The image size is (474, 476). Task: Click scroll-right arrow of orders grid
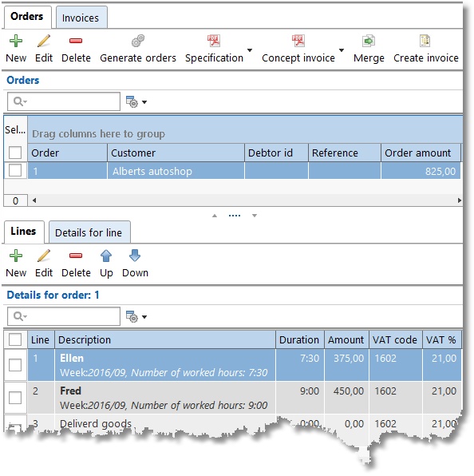point(459,200)
